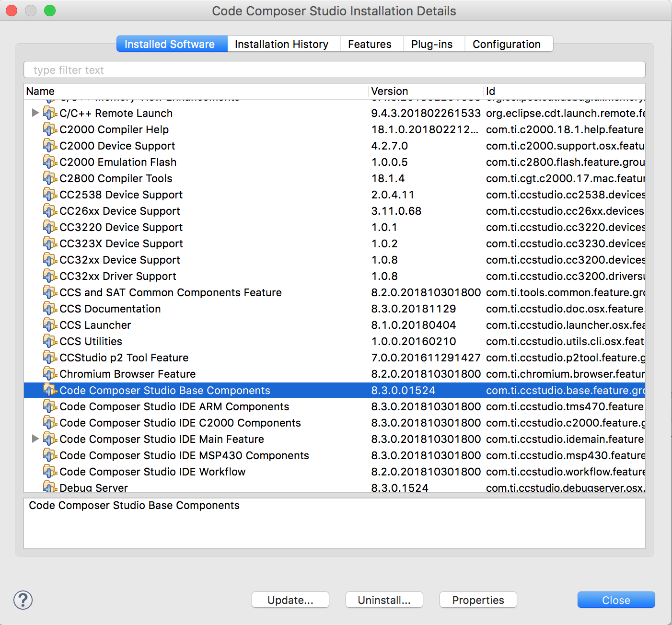672x625 pixels.
Task: Click the Id com.ti.ccstudio.utils.cli.osx cell
Action: 566,341
